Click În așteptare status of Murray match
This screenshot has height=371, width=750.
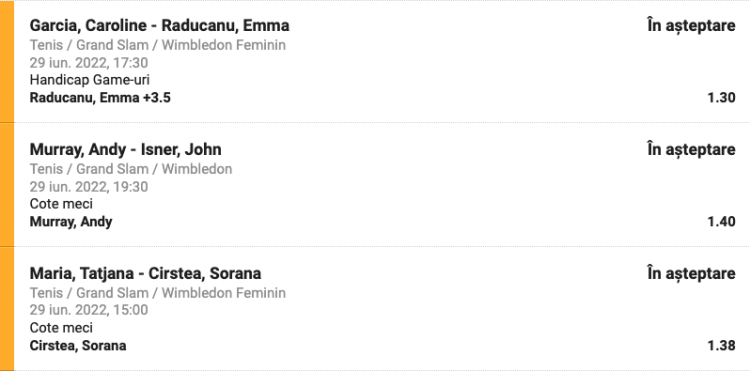tap(691, 149)
